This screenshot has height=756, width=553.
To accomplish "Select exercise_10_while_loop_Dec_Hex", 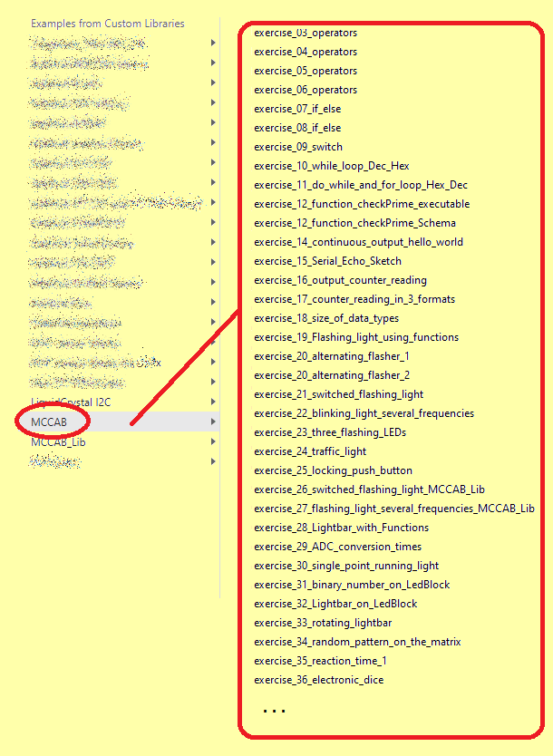I will click(x=332, y=166).
